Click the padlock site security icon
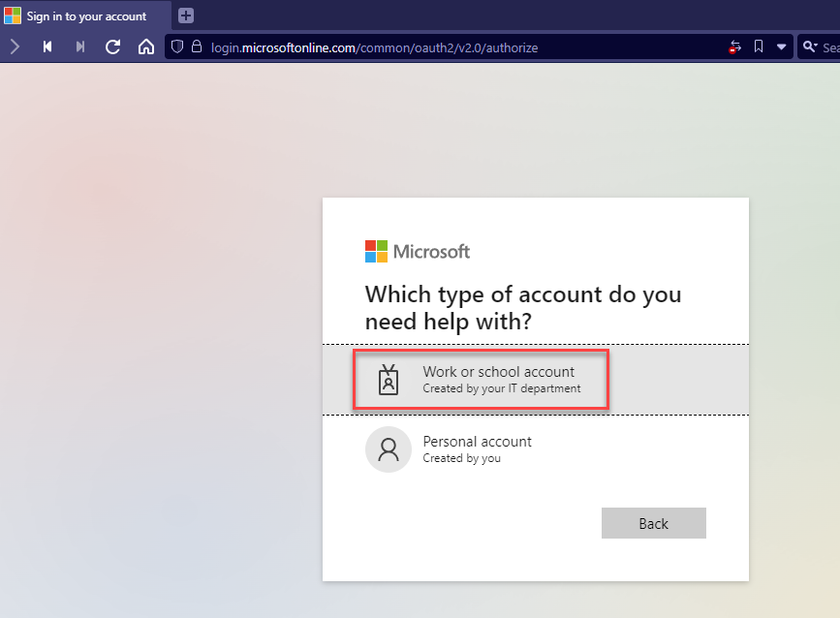The width and height of the screenshot is (840, 618). [x=197, y=46]
